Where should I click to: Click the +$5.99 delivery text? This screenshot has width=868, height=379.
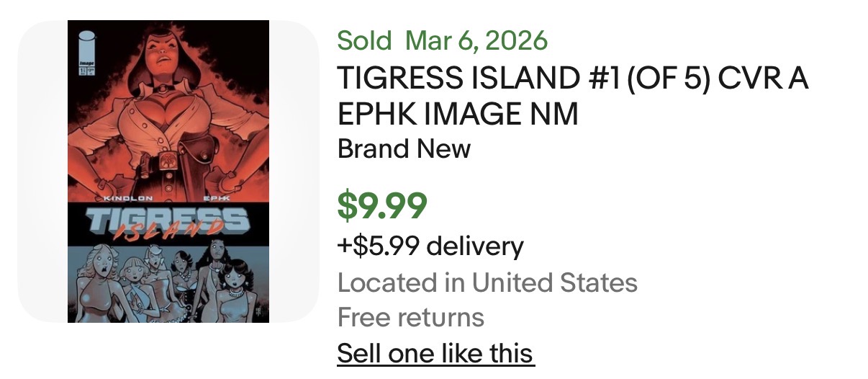[430, 246]
